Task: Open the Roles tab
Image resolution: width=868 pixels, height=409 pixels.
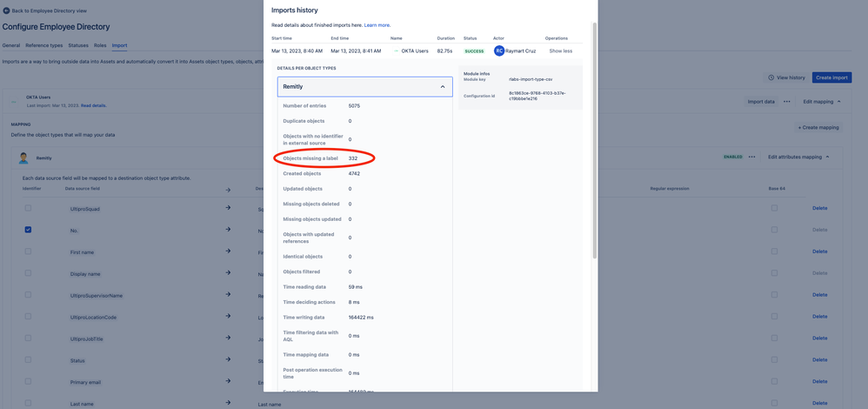Action: 100,45
